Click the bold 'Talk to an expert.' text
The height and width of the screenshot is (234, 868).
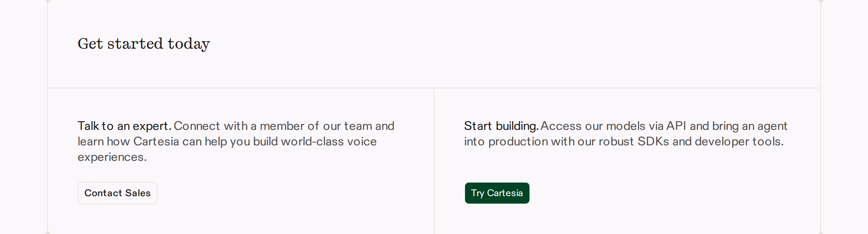point(125,126)
